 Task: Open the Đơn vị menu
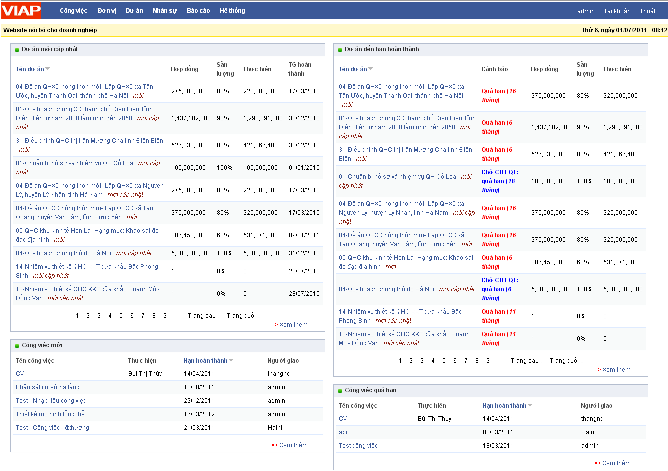(x=107, y=11)
